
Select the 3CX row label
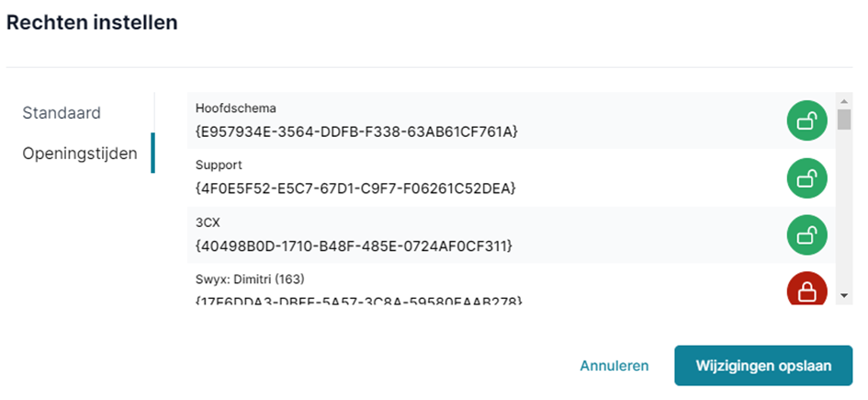[209, 223]
